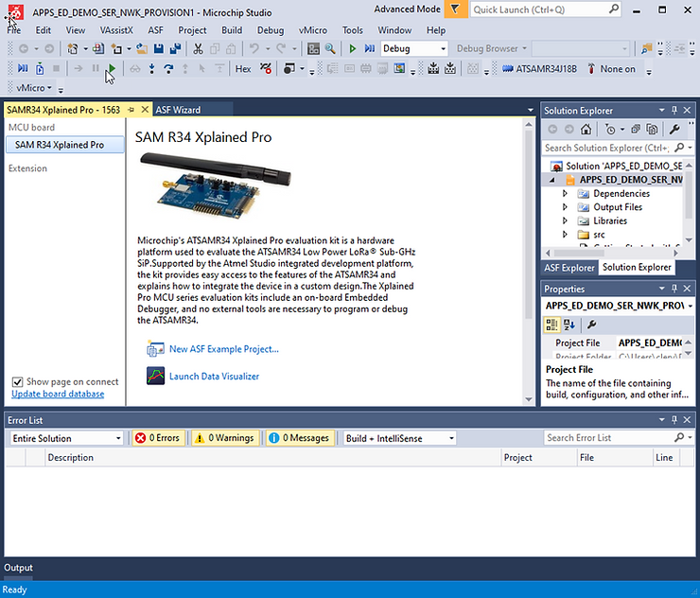Expand the Dependencies tree node
This screenshot has height=598, width=700.
pos(566,194)
